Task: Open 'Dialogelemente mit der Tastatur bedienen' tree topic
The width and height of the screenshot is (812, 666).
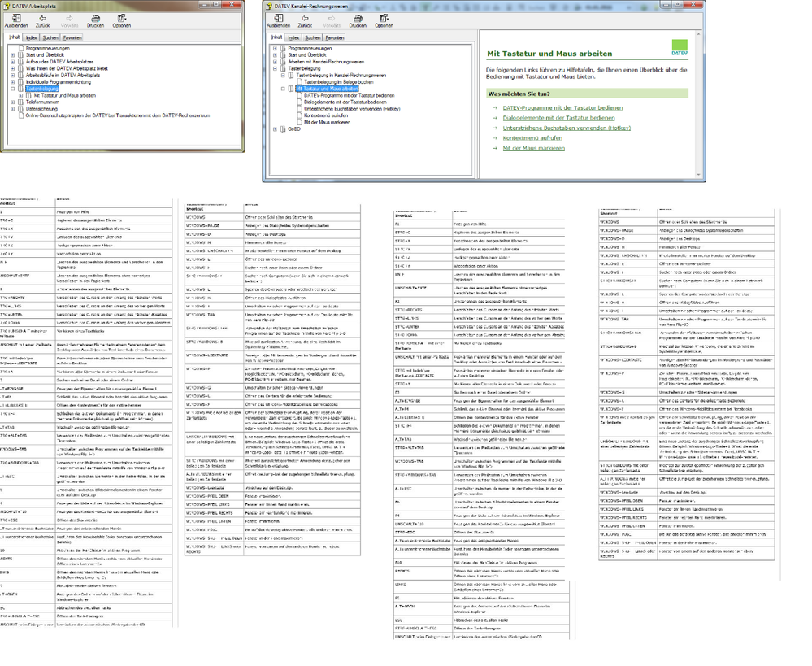Action: pyautogui.click(x=345, y=102)
